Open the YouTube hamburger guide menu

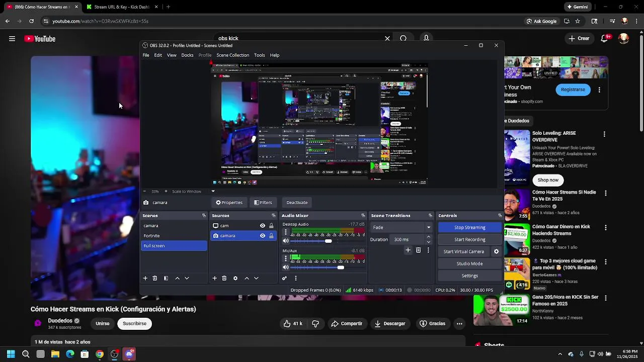pos(12,39)
